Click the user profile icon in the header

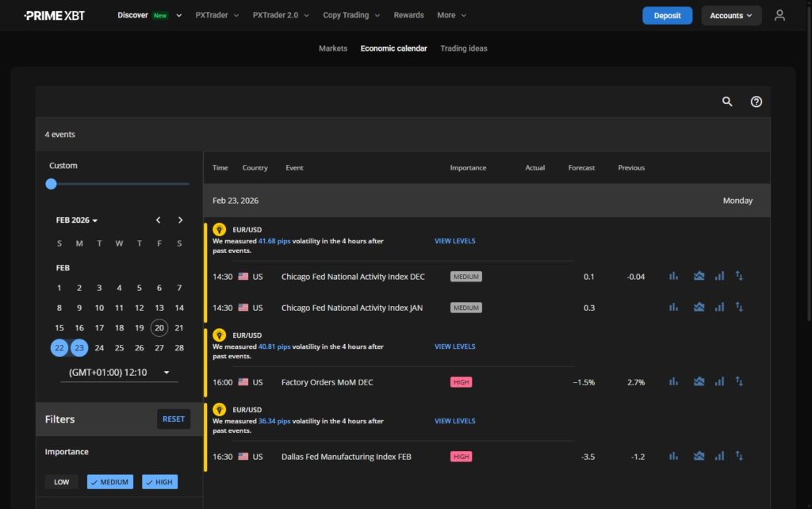[779, 15]
